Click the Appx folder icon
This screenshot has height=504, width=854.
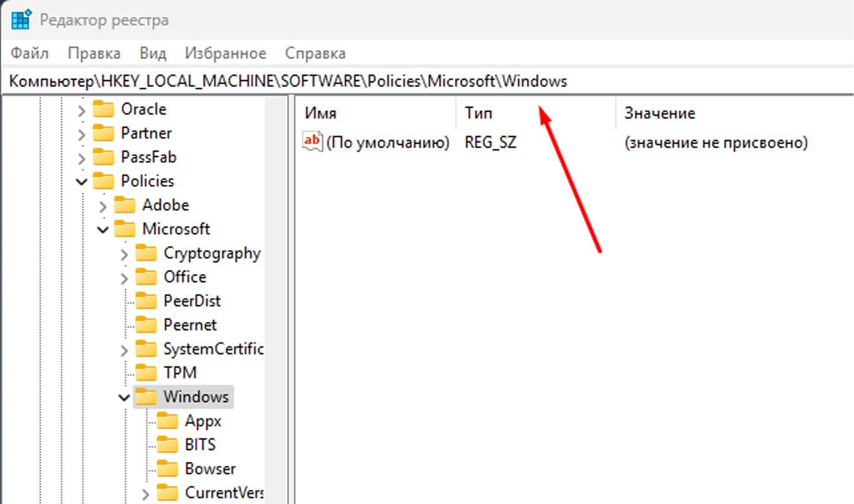(168, 421)
